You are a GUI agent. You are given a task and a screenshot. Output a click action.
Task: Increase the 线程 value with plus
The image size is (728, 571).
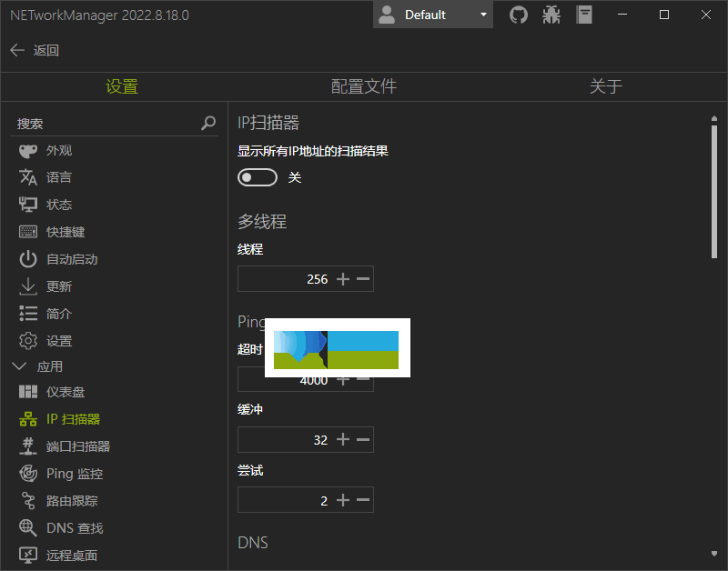[343, 279]
